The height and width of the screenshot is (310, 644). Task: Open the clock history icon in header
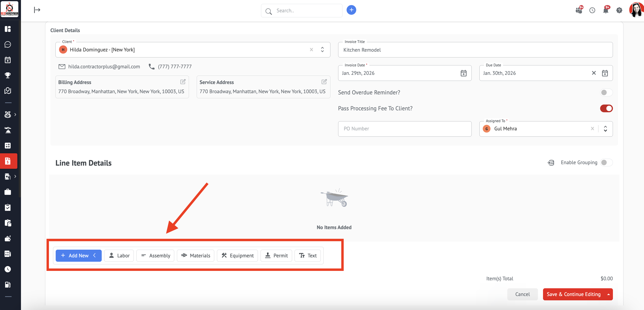(592, 10)
